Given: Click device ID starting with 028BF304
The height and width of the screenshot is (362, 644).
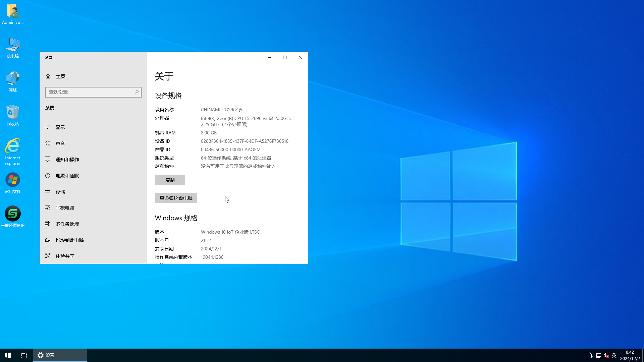Looking at the screenshot, I should [x=245, y=141].
